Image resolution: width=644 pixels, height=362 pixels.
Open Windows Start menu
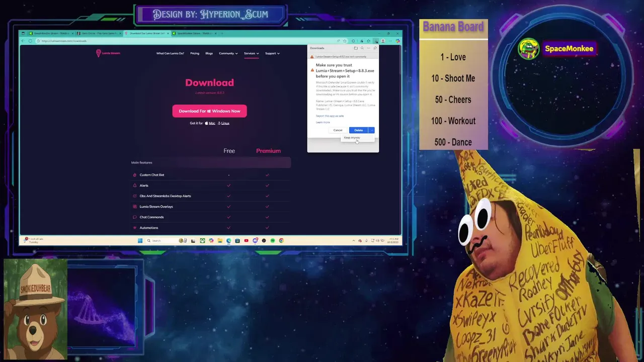(140, 241)
